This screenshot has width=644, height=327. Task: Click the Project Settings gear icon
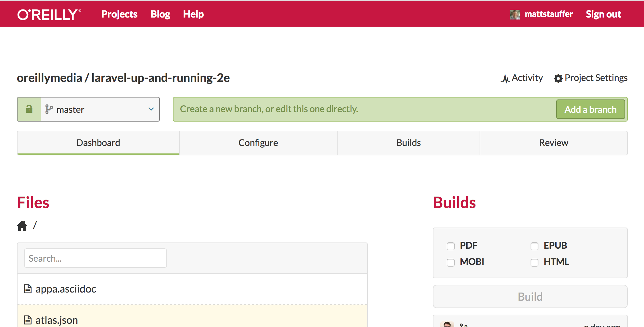click(x=558, y=78)
